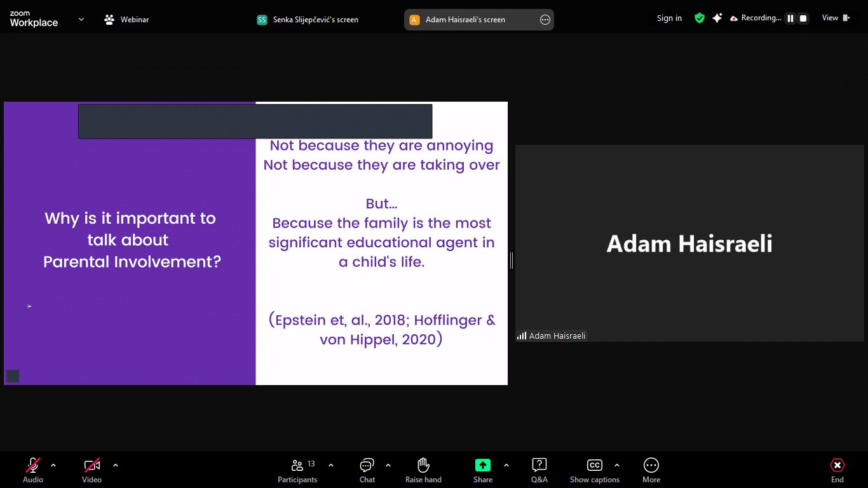Click the Sign in link

pos(669,18)
